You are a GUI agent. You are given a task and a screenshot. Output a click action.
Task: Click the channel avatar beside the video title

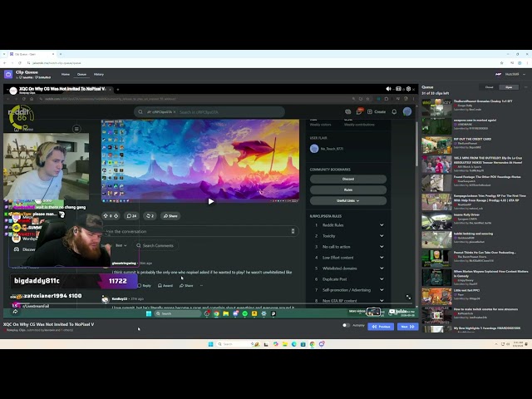pos(13,91)
